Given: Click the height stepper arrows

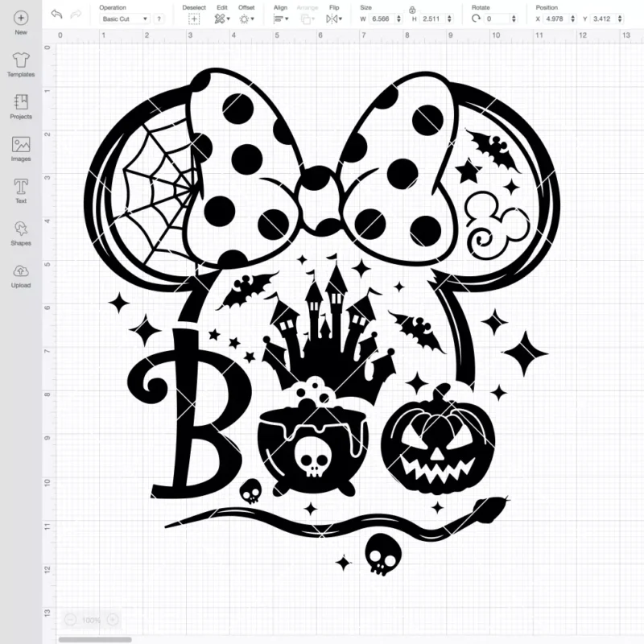Looking at the screenshot, I should point(449,19).
